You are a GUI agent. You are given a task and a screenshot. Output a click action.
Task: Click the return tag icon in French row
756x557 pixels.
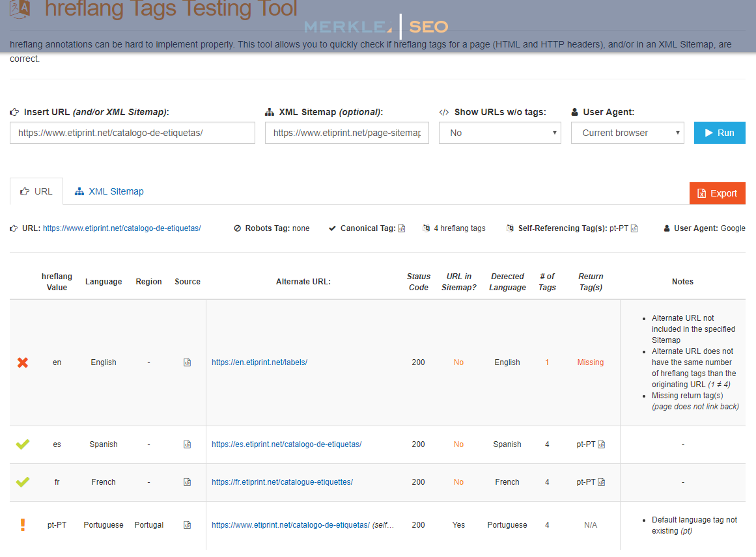click(x=602, y=482)
